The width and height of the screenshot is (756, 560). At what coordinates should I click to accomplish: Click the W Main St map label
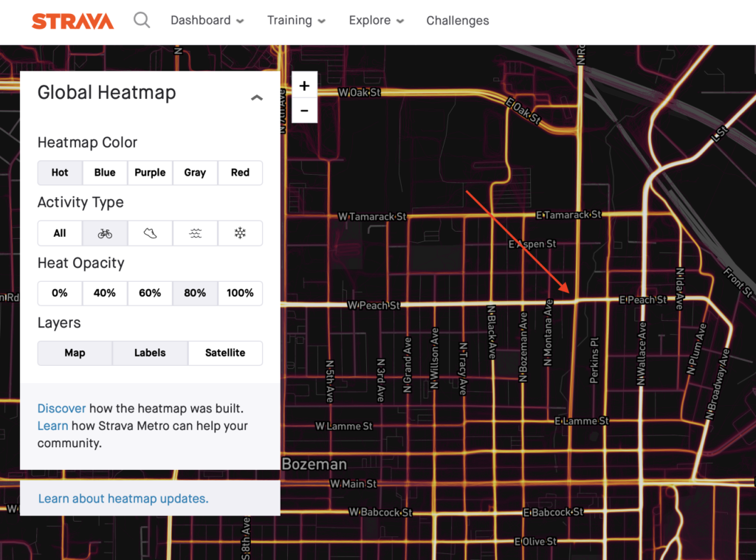point(354,484)
